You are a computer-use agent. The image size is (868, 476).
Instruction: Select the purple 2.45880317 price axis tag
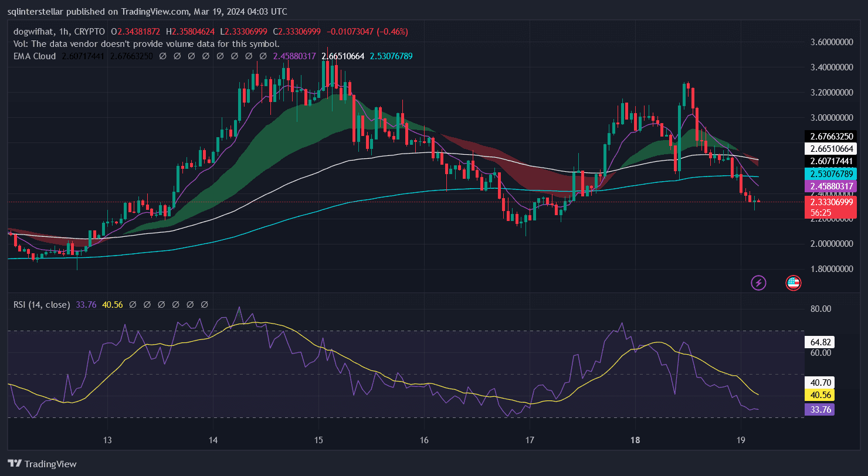tap(832, 186)
